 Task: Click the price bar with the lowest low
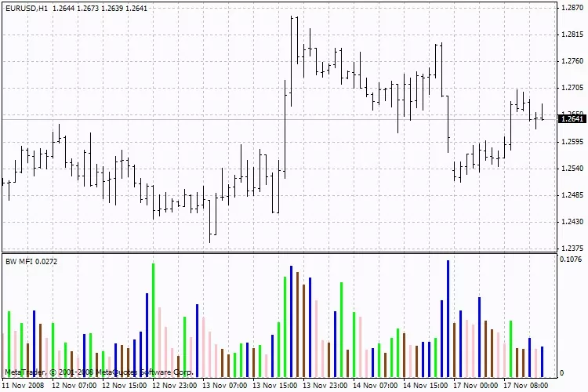pos(209,221)
